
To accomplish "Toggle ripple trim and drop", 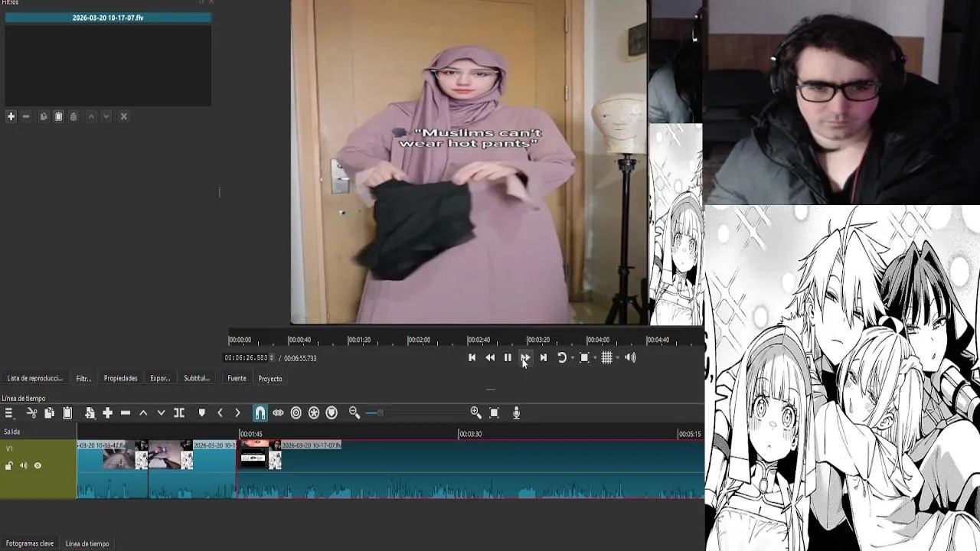I will (296, 412).
